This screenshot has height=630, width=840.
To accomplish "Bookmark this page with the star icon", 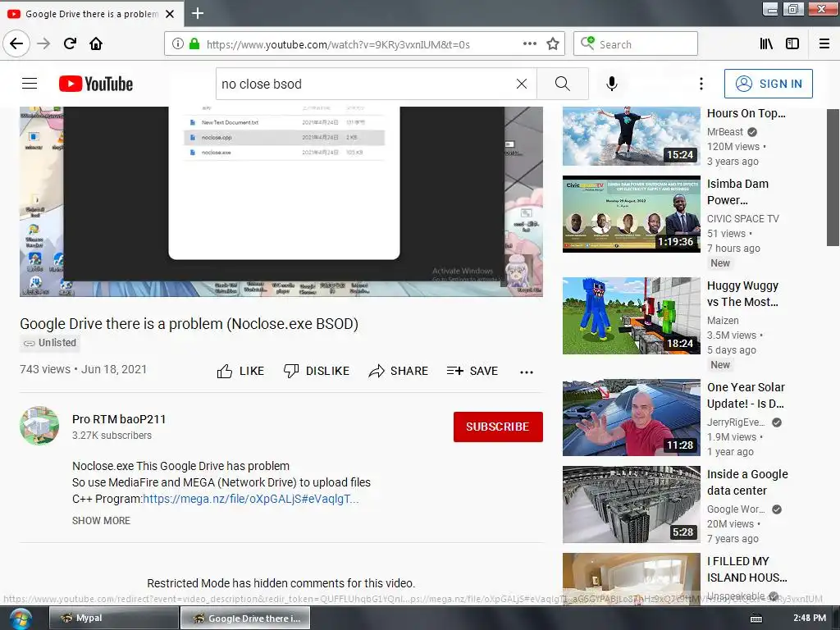I will 553,44.
